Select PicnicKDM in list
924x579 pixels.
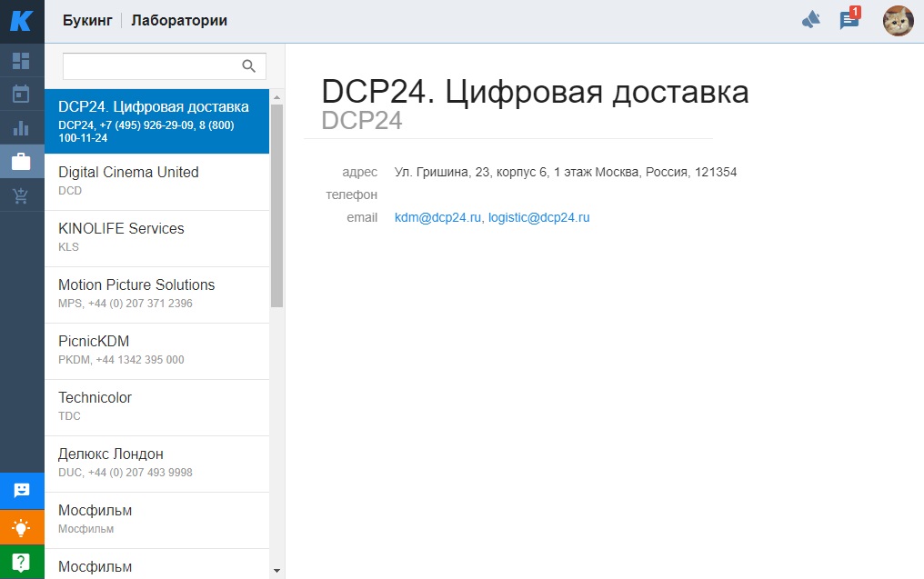click(156, 352)
